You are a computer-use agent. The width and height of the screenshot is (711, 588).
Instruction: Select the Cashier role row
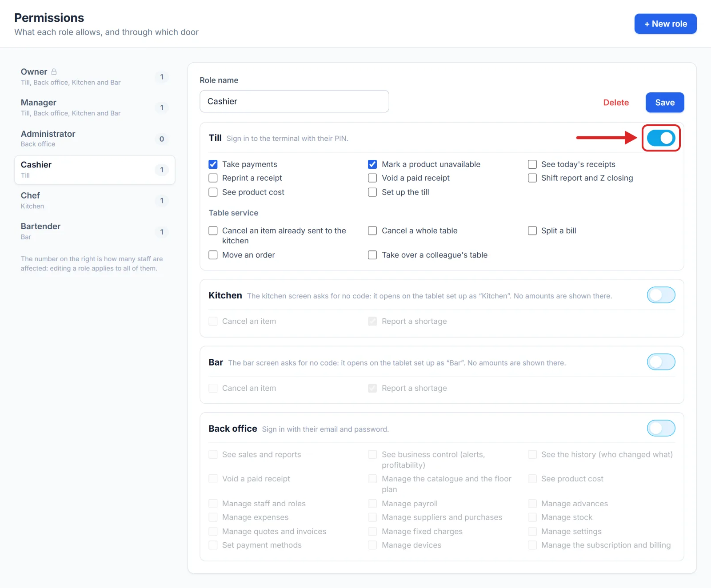click(x=95, y=170)
